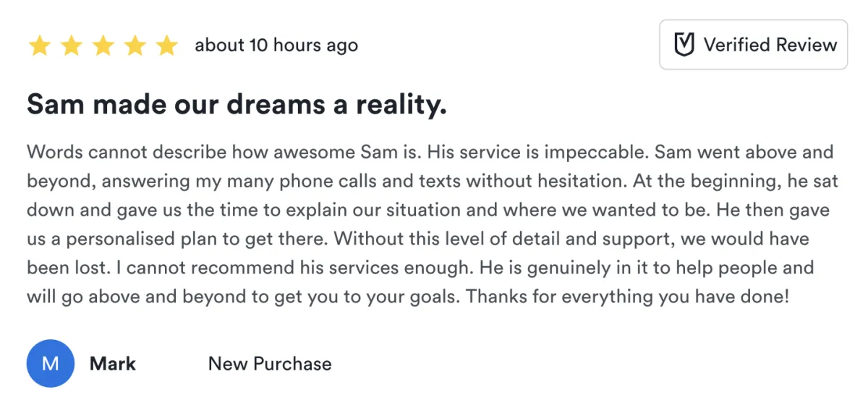Click the reviewer name "Mark"
The image size is (868, 408).
(x=112, y=363)
